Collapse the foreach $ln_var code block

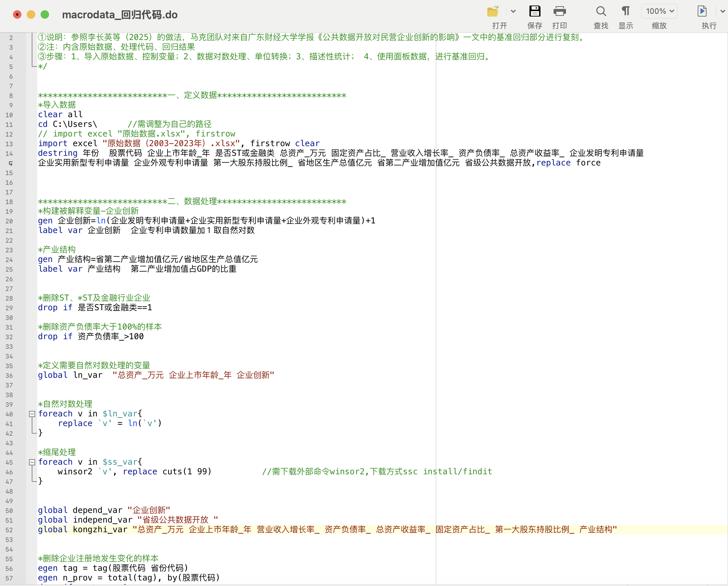pyautogui.click(x=32, y=414)
